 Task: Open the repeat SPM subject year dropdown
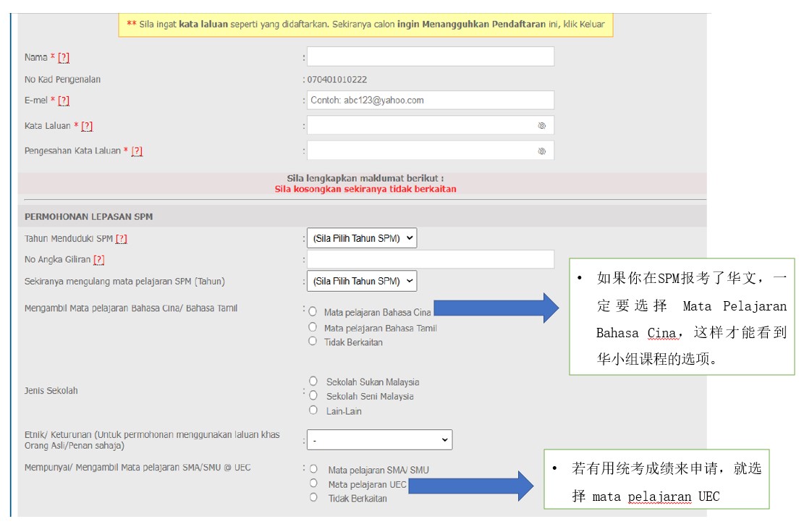(x=362, y=281)
